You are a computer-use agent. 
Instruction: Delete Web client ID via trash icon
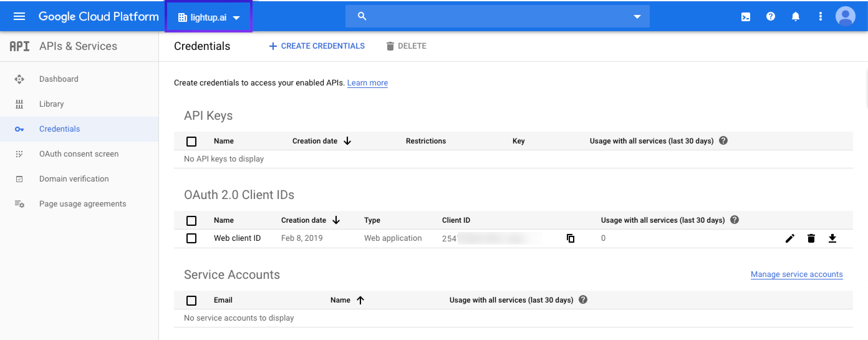pos(811,238)
